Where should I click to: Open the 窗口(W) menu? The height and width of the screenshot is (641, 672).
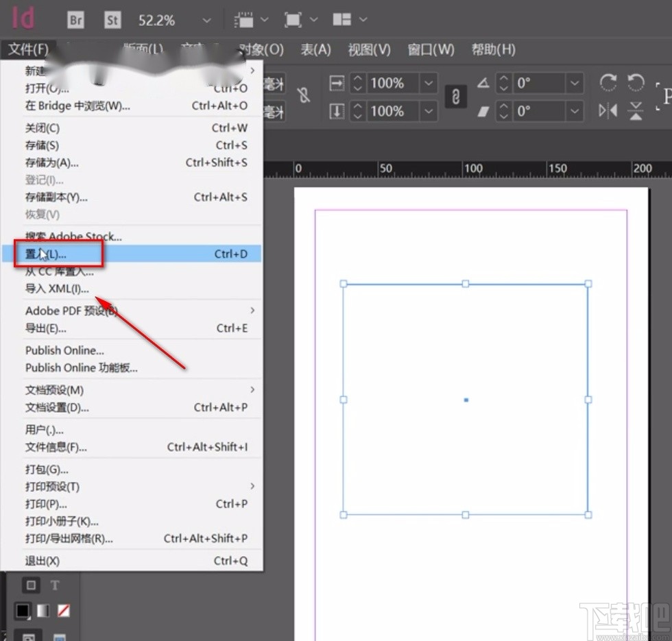point(431,49)
